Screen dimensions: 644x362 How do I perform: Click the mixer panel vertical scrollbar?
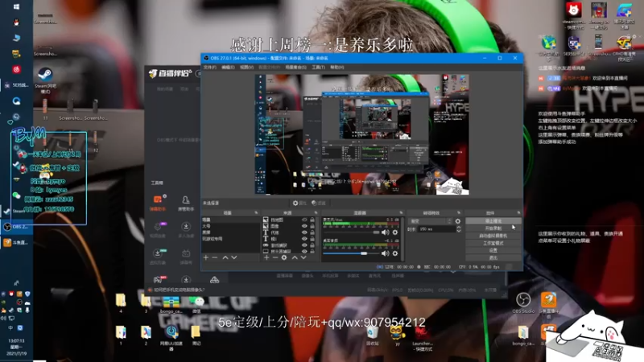(x=402, y=239)
